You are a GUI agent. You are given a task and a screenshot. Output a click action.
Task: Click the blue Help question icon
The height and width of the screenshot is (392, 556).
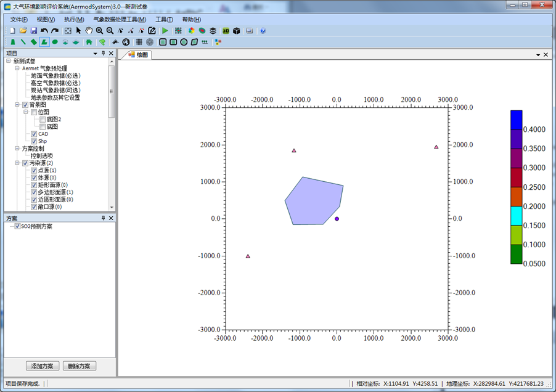263,30
